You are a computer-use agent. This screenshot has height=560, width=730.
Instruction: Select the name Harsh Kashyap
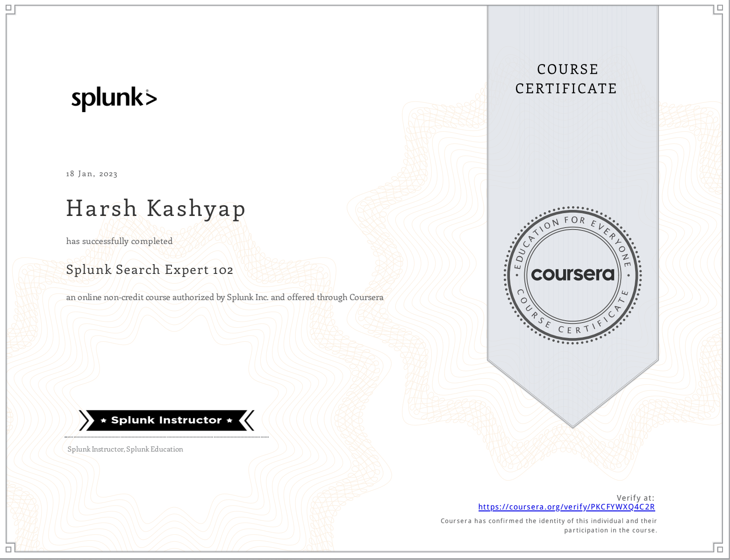click(x=156, y=208)
